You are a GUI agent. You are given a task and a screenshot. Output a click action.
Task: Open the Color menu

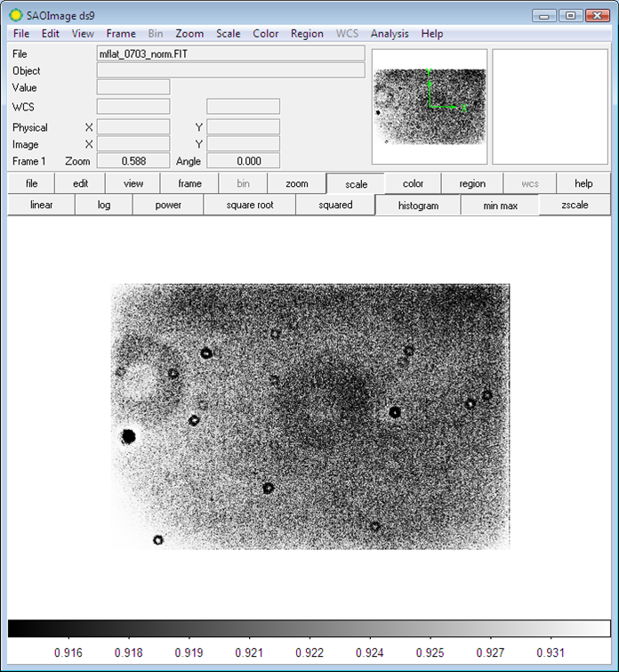point(265,34)
